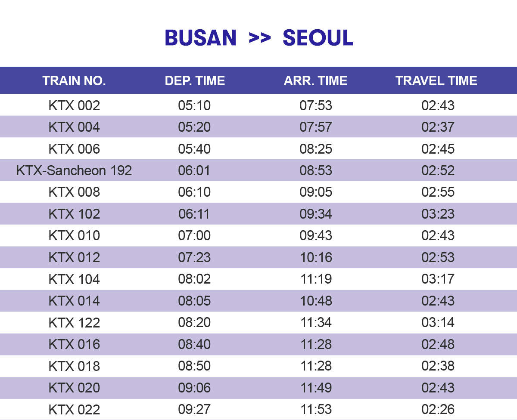Select the 02:26 travel time cell
Screen dimensions: 517x420
[x=438, y=409]
